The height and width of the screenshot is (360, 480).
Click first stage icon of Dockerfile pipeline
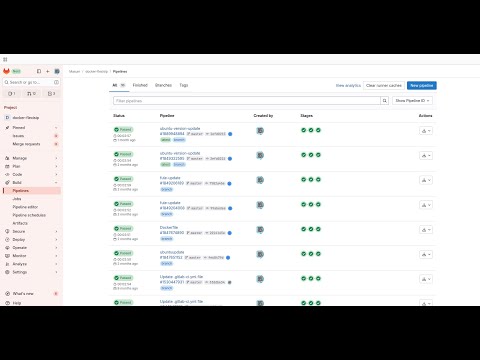point(304,229)
